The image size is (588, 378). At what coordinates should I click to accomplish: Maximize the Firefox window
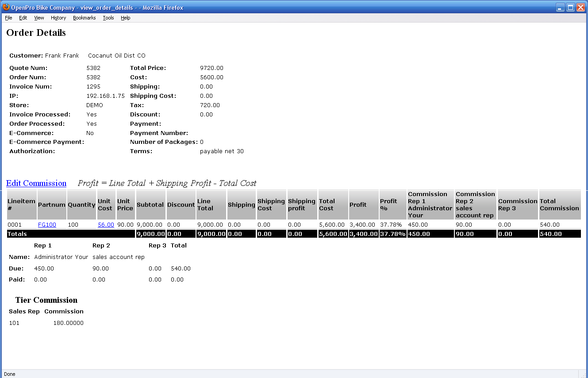pyautogui.click(x=571, y=8)
